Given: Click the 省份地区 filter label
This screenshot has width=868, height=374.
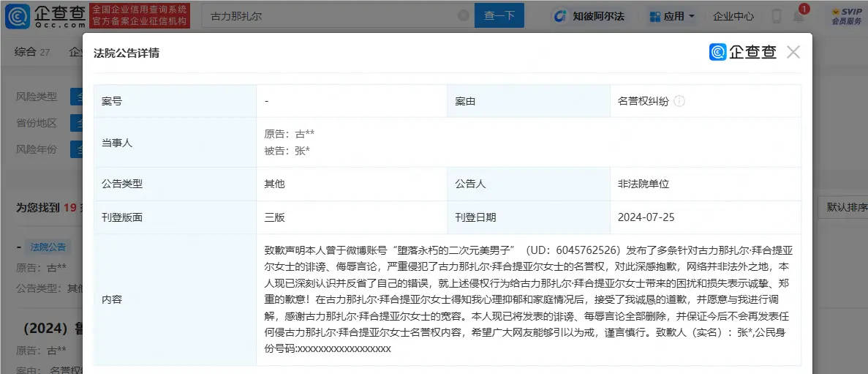Looking at the screenshot, I should coord(37,123).
